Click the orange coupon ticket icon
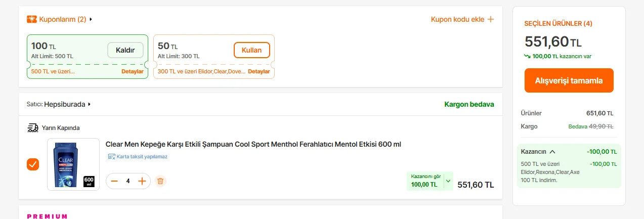The width and height of the screenshot is (644, 219). pyautogui.click(x=32, y=19)
